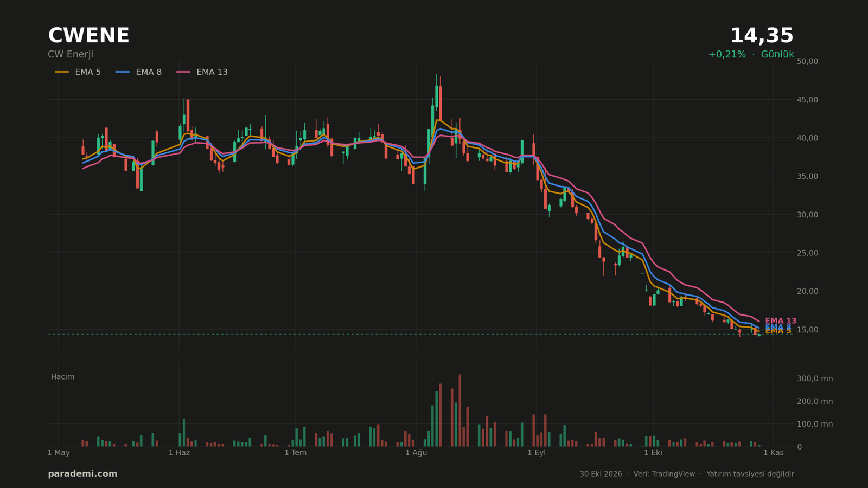Click the 1 Eki date label
868x488 pixels.
point(653,453)
